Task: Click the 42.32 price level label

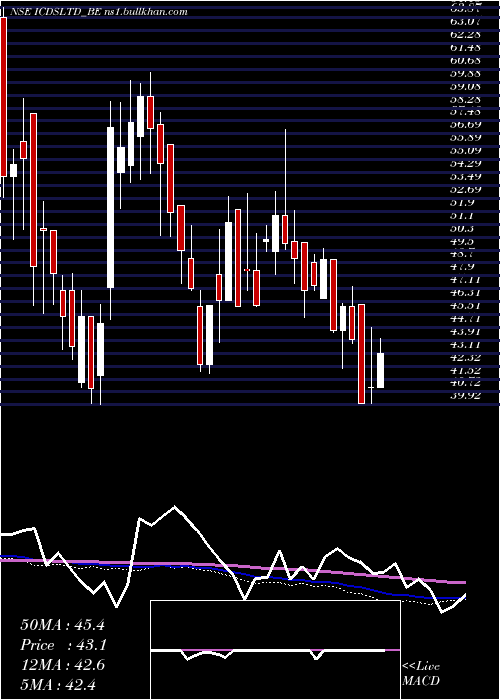Action: pos(467,357)
